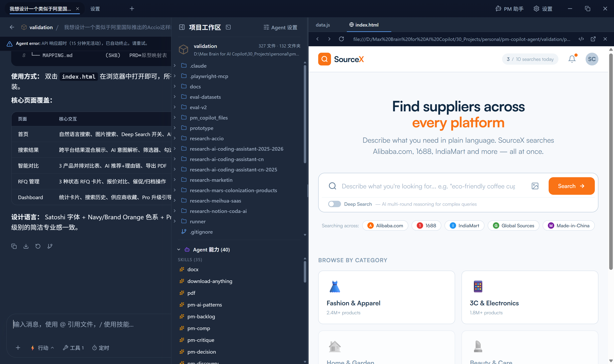Image resolution: width=614 pixels, height=364 pixels.
Task: Open preview in external window icon
Action: (593, 39)
